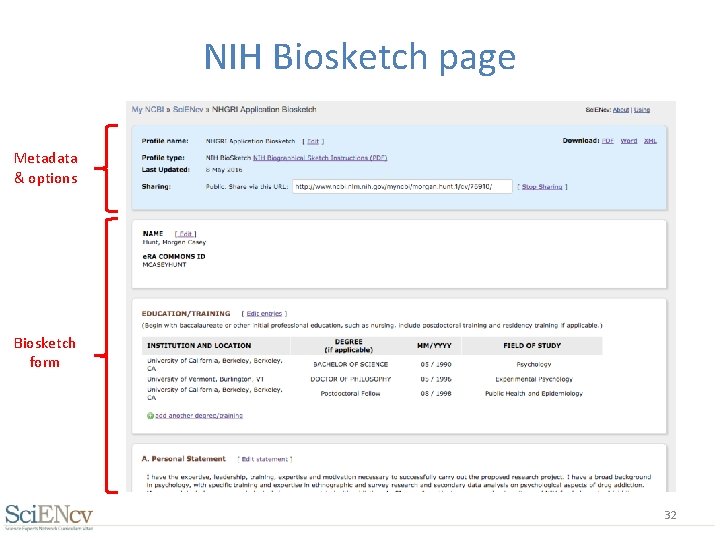The image size is (720, 540).
Task: Click the MCASEYHUNT eRA Commons ID
Action: coord(164,265)
